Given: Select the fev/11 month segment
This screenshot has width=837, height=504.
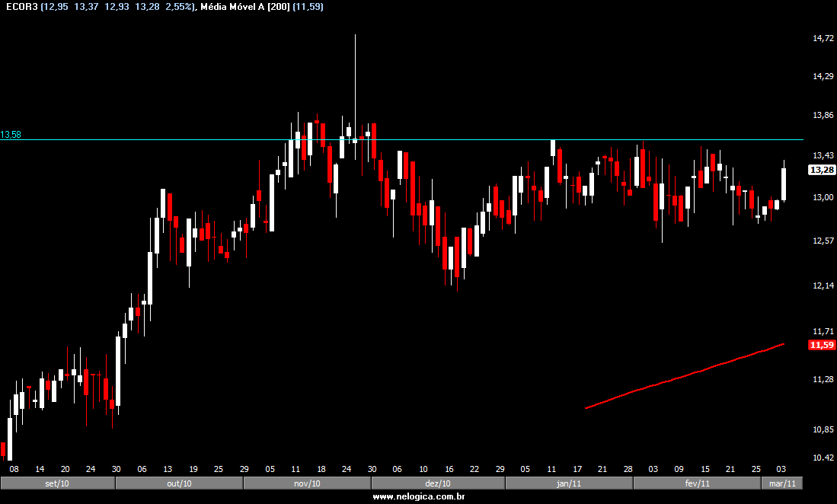Looking at the screenshot, I should tap(697, 483).
